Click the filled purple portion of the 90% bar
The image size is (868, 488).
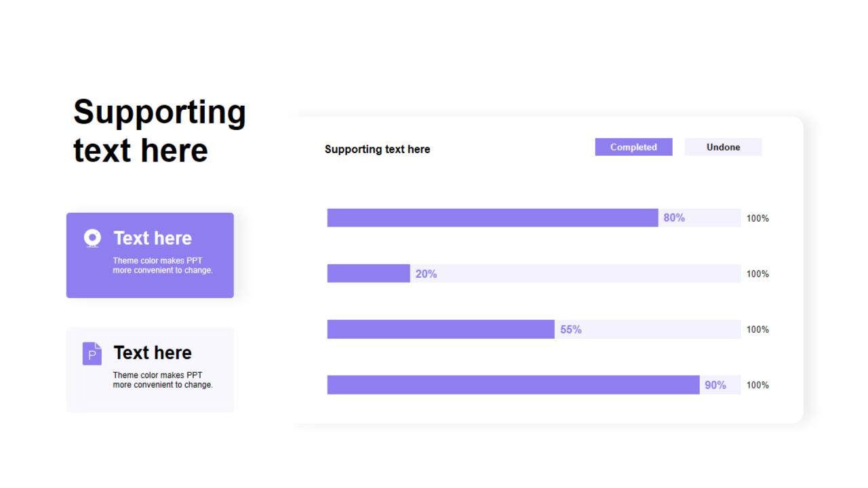coord(513,385)
